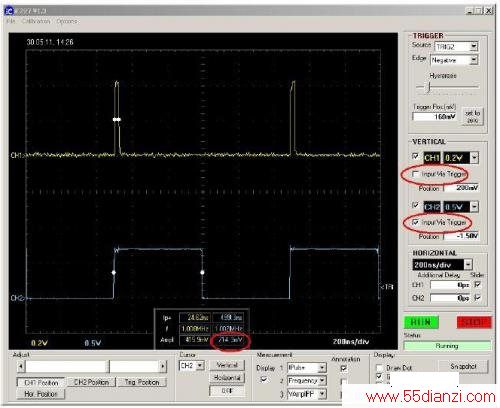Expand the 200ns/div horizontal timebase dropdown
This screenshot has width=500, height=408.
click(x=468, y=265)
